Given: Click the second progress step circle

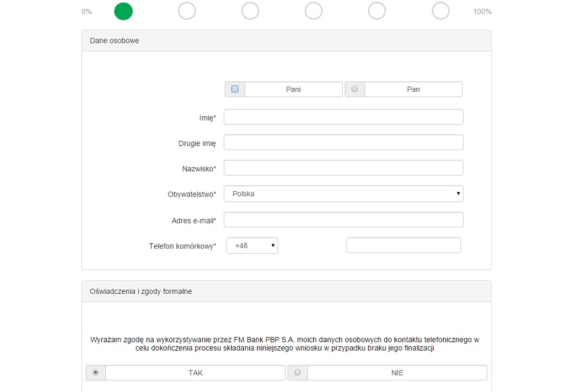Looking at the screenshot, I should coord(187,11).
